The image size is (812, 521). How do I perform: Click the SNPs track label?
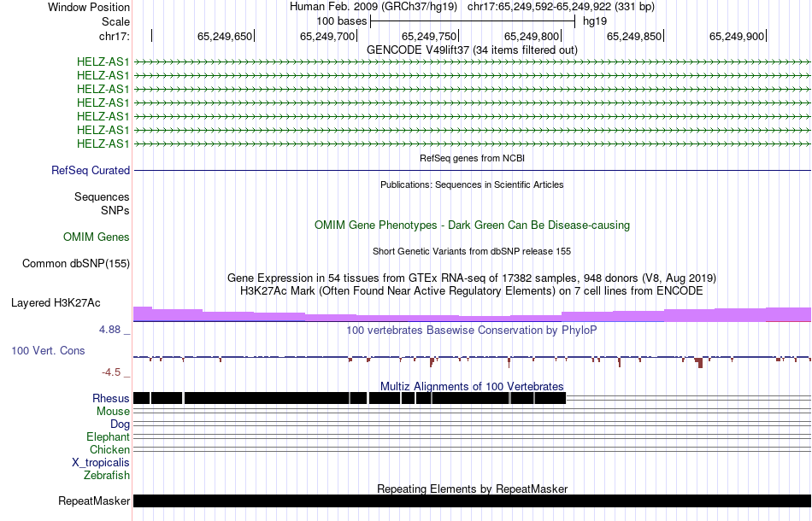click(115, 211)
